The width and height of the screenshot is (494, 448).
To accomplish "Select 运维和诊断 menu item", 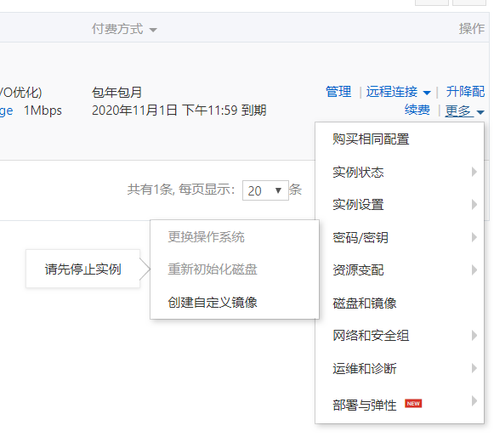I will 399,368.
